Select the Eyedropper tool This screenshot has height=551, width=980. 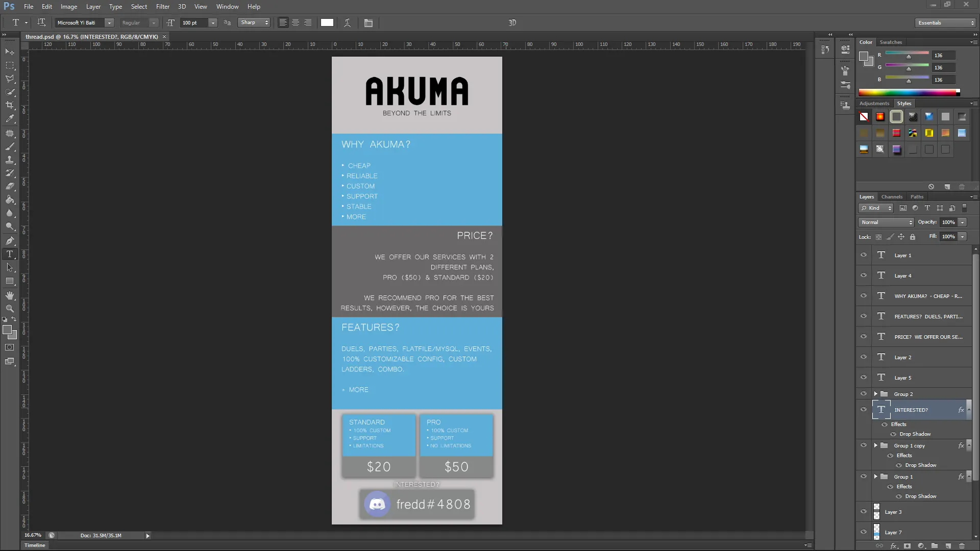pyautogui.click(x=10, y=118)
